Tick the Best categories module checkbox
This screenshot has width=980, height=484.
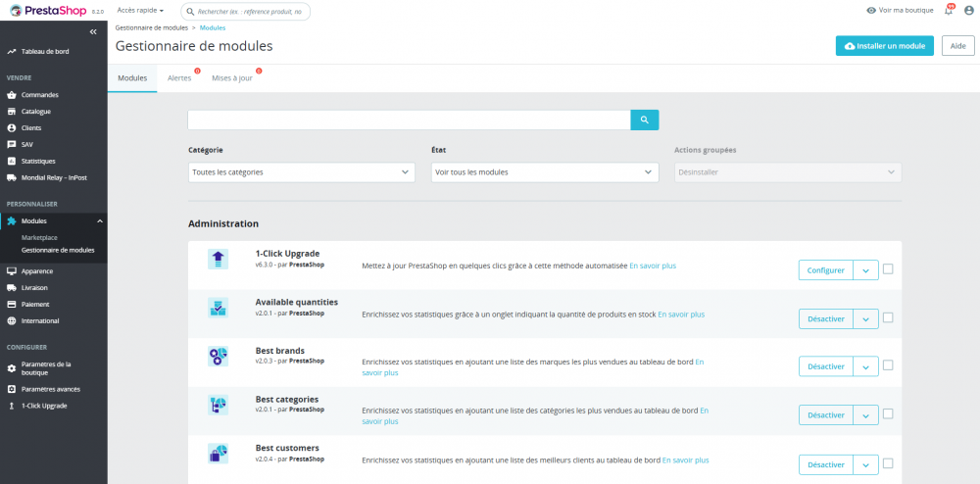(x=888, y=414)
